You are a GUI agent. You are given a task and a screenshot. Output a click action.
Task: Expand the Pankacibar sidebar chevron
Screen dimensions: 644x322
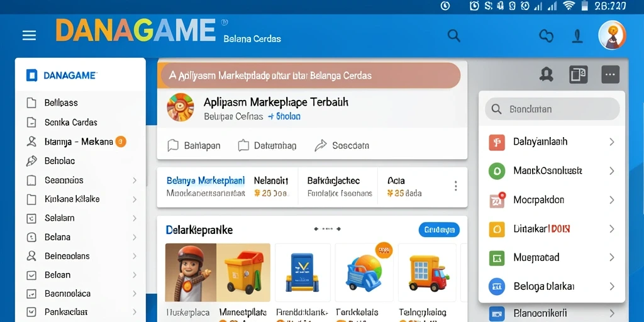pos(135,312)
